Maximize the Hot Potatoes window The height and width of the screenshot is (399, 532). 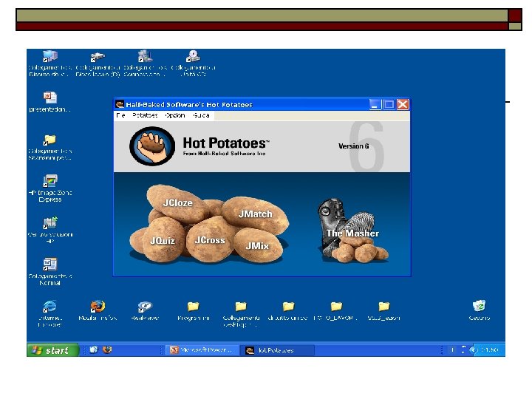click(389, 104)
